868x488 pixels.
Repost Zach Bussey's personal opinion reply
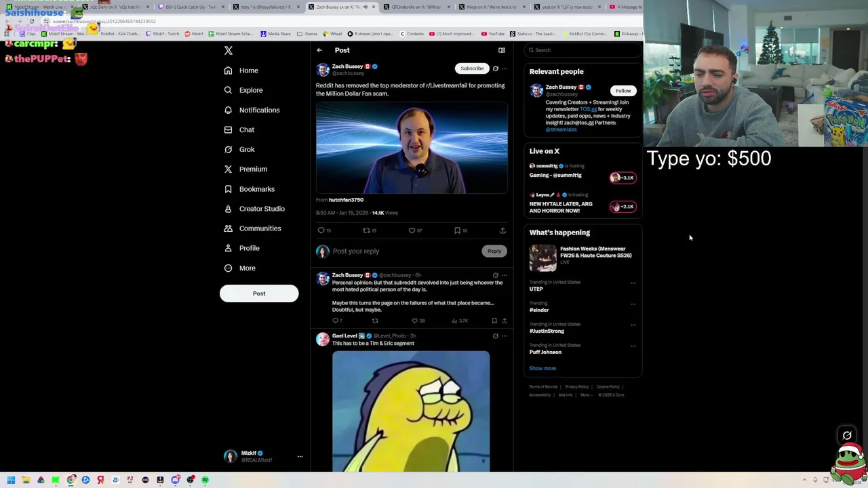click(x=375, y=321)
